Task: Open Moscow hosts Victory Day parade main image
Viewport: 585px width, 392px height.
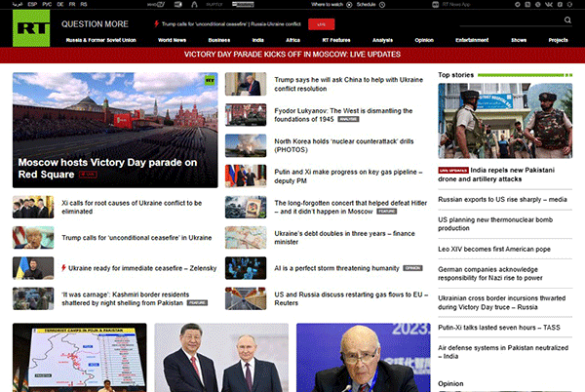Action: [115, 130]
